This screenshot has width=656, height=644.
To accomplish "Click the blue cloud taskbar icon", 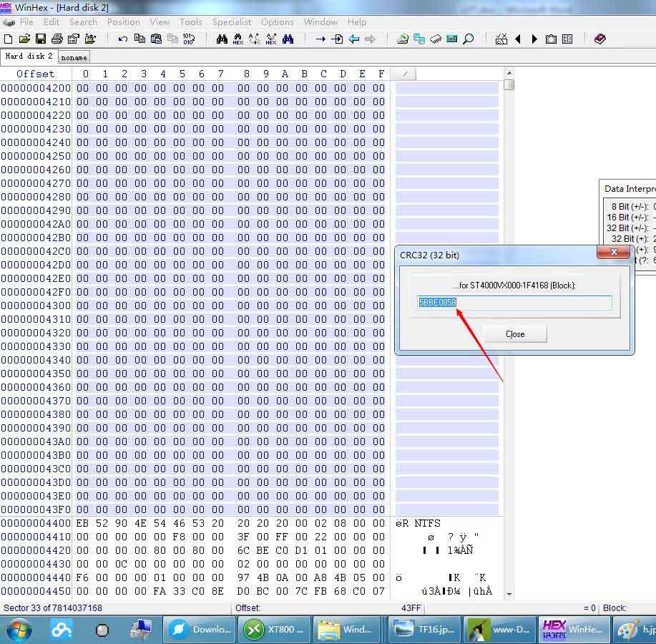I will pos(62,630).
